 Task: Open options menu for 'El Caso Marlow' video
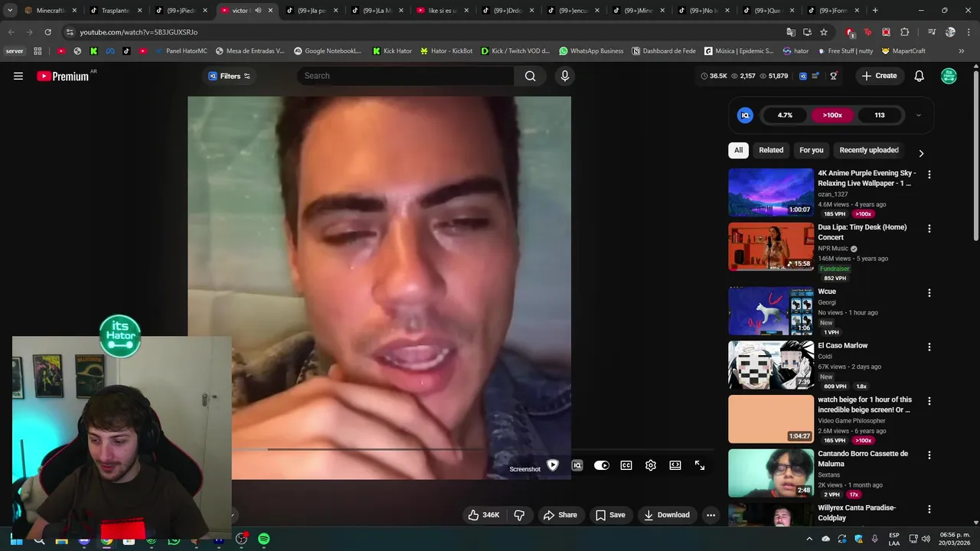click(x=929, y=347)
